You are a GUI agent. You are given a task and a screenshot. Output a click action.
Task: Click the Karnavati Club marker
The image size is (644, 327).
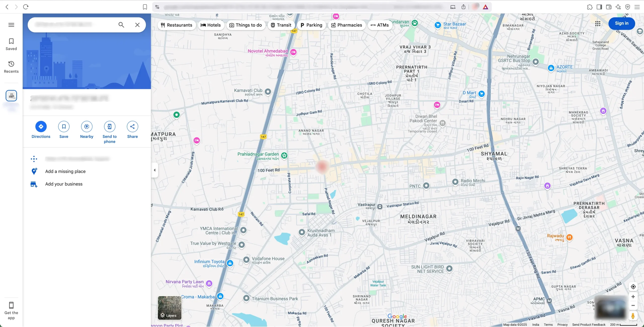(268, 92)
